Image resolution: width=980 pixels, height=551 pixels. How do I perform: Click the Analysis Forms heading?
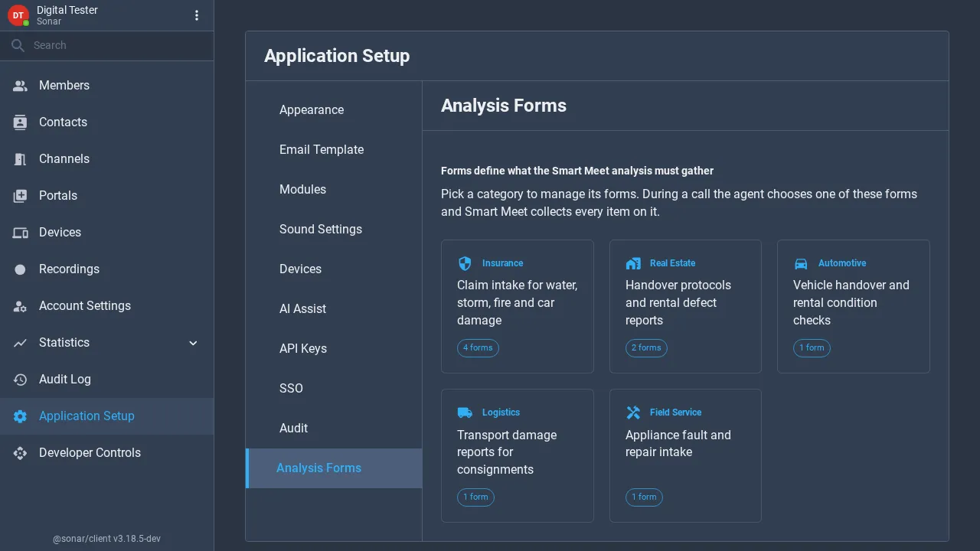tap(504, 106)
